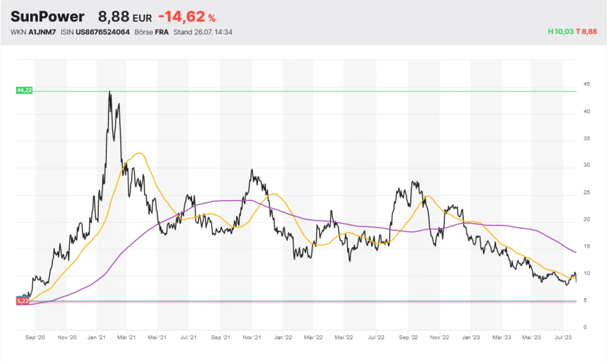
Task: Click the Mai '22 axis label
Action: click(345, 337)
